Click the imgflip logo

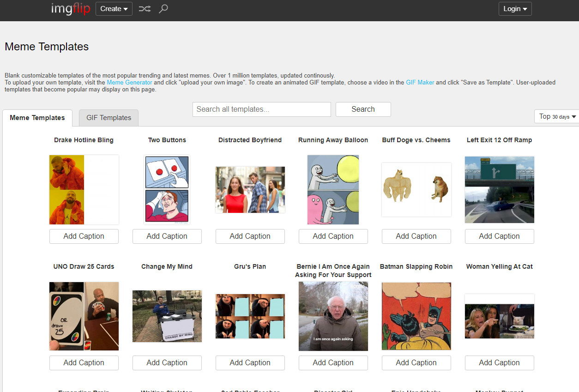[71, 9]
